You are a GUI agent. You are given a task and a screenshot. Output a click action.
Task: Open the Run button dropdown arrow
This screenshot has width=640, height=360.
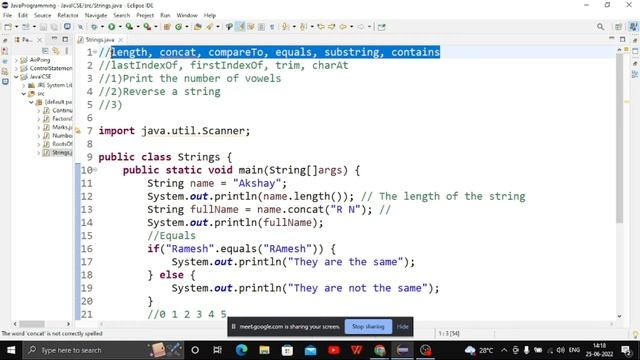pyautogui.click(x=120, y=27)
